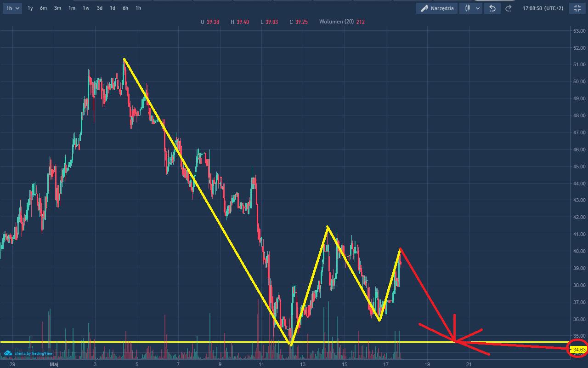Click the Wolumen (20) indicator label
Viewport: 588px width, 368px height.
pyautogui.click(x=336, y=22)
